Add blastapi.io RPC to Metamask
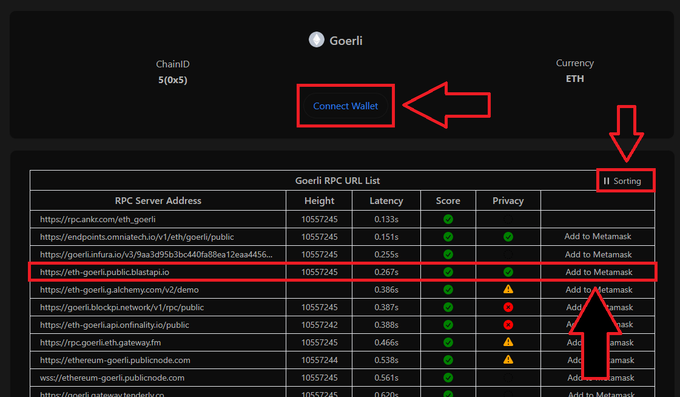Image resolution: width=680 pixels, height=397 pixels. click(598, 272)
